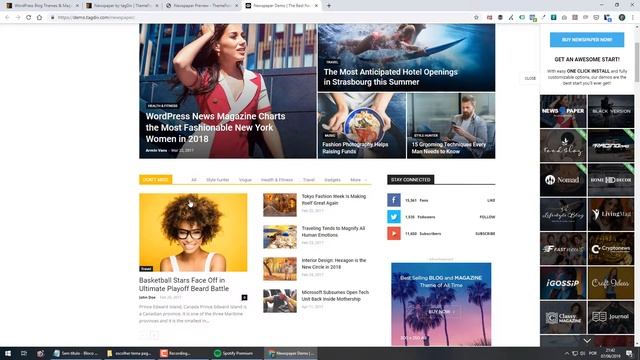This screenshot has height=360, width=640.
Task: Open Task View on the taskbar
Action: point(24,353)
